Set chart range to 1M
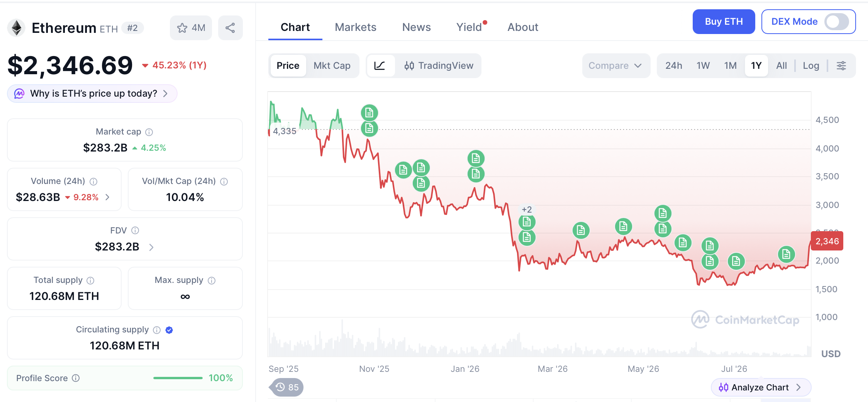 tap(730, 66)
